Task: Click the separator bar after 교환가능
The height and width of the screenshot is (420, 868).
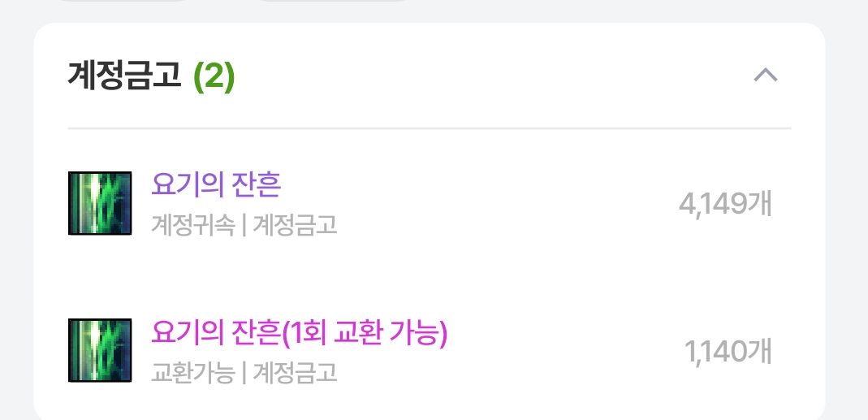Action: pos(243,373)
